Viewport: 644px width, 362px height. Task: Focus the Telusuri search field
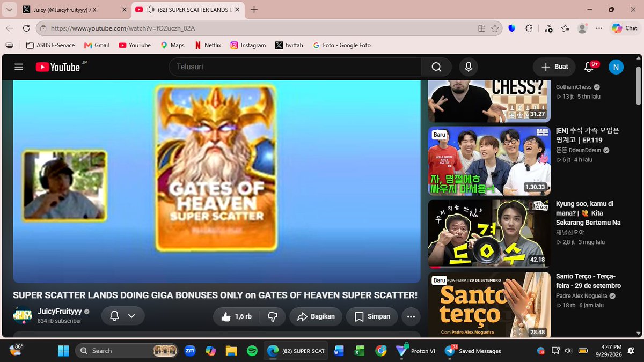[x=295, y=67]
